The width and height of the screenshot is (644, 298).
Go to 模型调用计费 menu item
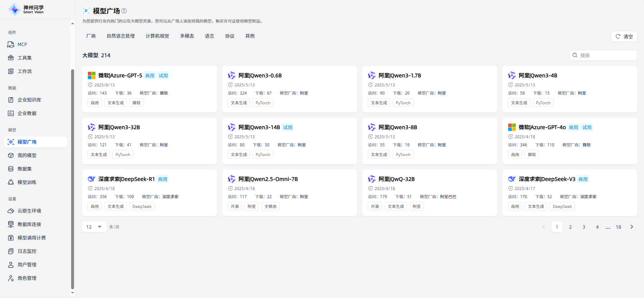(32, 238)
